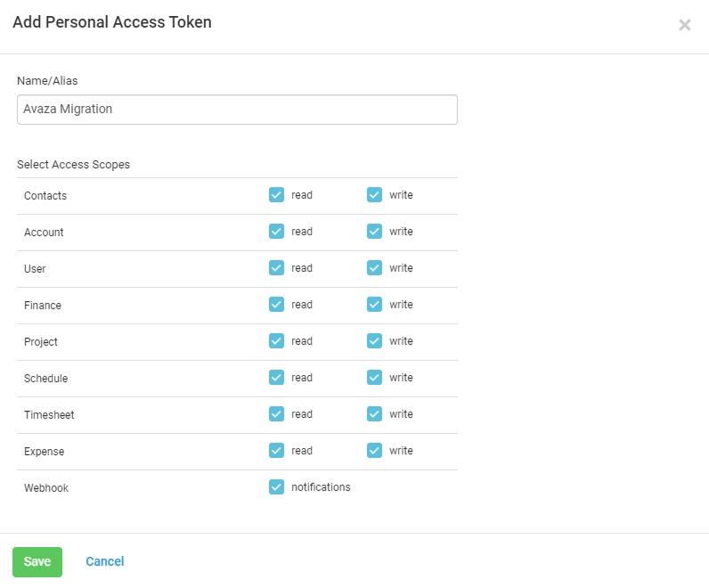Uncheck Finance write scope

[x=374, y=305]
